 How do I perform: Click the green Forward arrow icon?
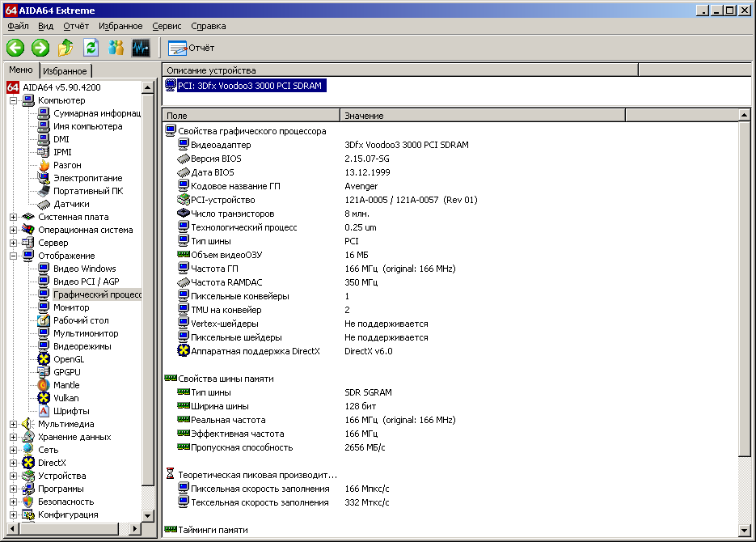pyautogui.click(x=40, y=48)
